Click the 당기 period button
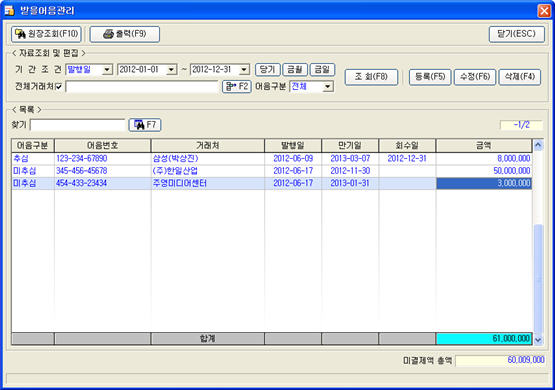555x390 pixels. pos(268,69)
